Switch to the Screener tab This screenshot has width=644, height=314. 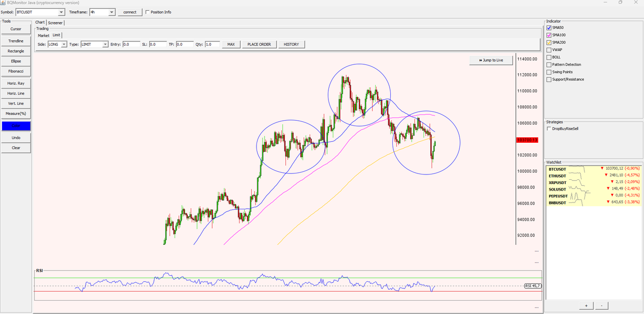click(55, 23)
